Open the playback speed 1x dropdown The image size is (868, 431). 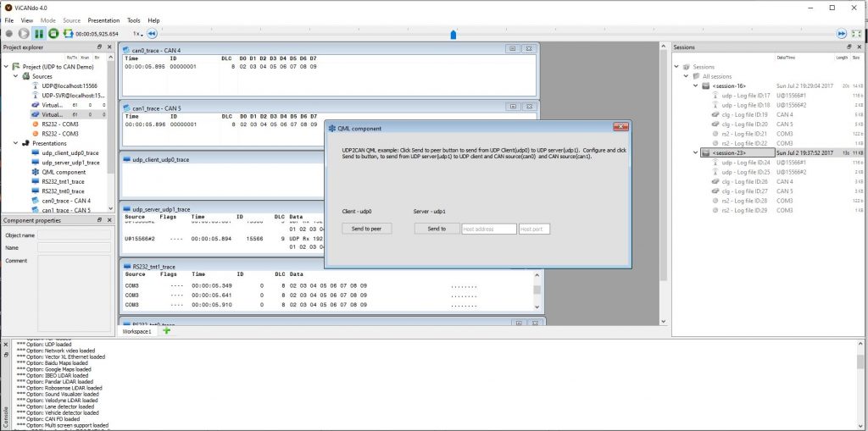tap(136, 34)
